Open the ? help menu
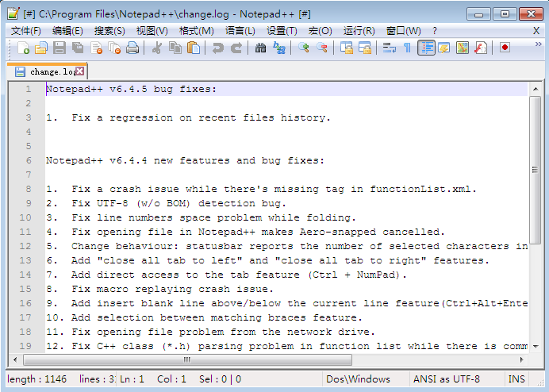Screen dimensions: 549x392 click(435, 31)
